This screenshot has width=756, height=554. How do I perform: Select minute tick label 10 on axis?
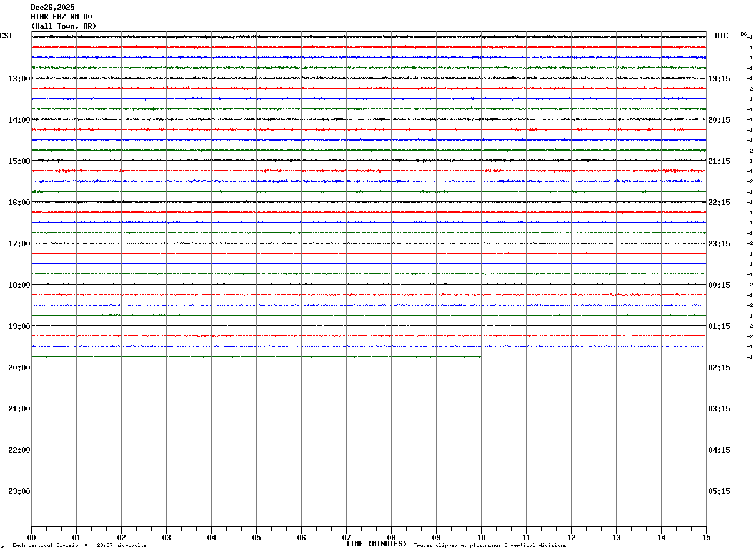point(481,538)
